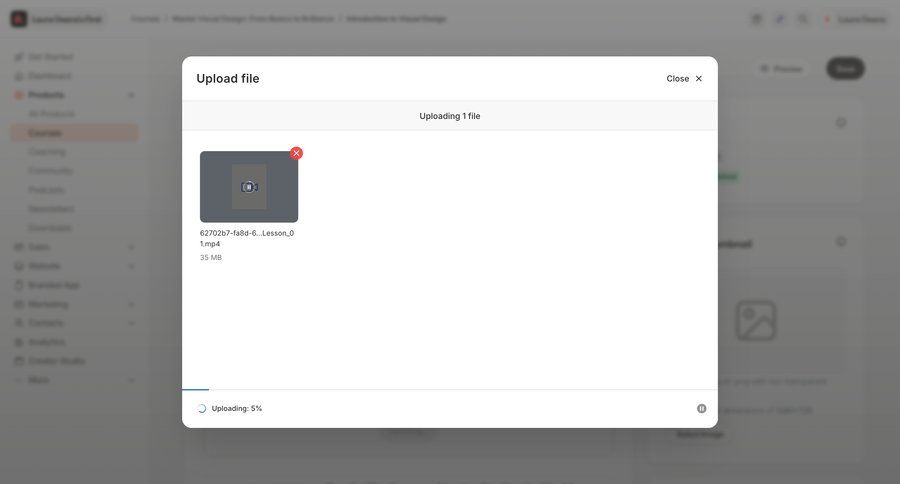
Task: Open Creator Studio in sidebar
Action: tap(56, 361)
